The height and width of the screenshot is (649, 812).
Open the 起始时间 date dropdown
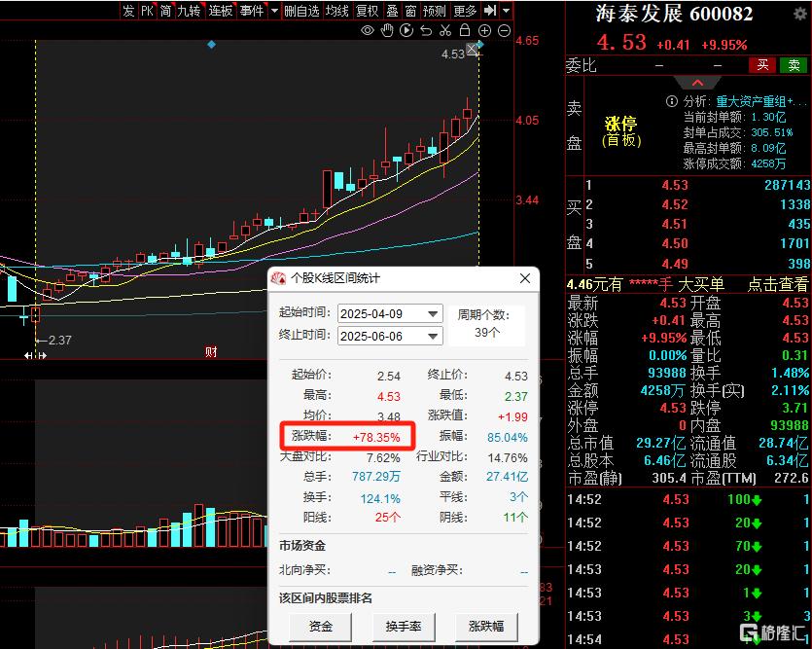coord(433,313)
